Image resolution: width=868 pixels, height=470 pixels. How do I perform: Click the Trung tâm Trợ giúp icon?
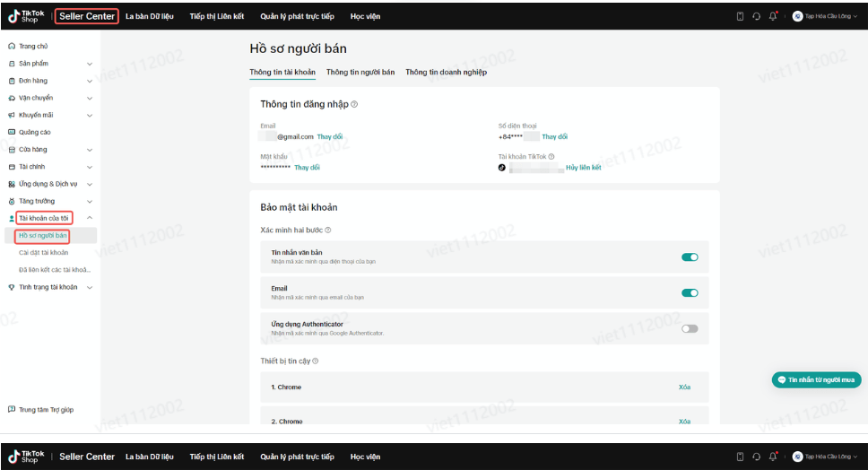pos(12,410)
